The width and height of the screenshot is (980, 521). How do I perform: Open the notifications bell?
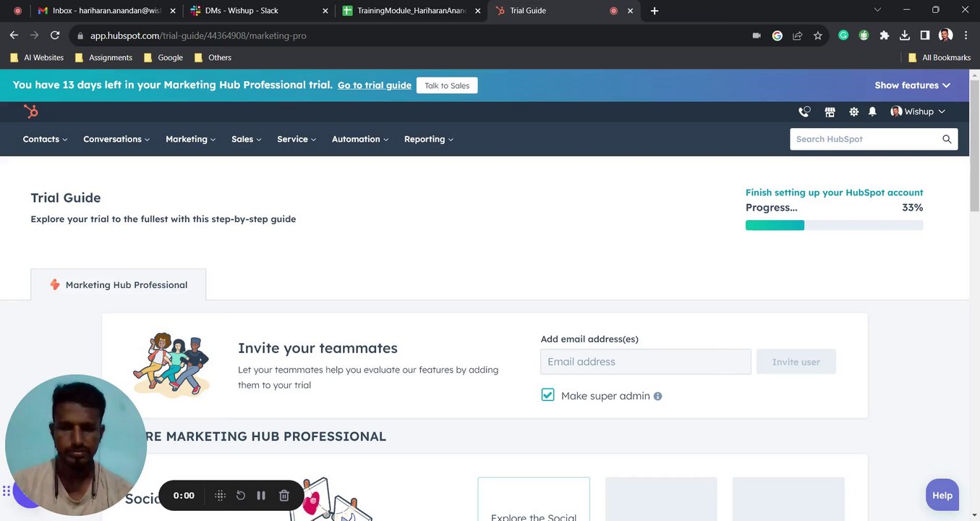872,111
